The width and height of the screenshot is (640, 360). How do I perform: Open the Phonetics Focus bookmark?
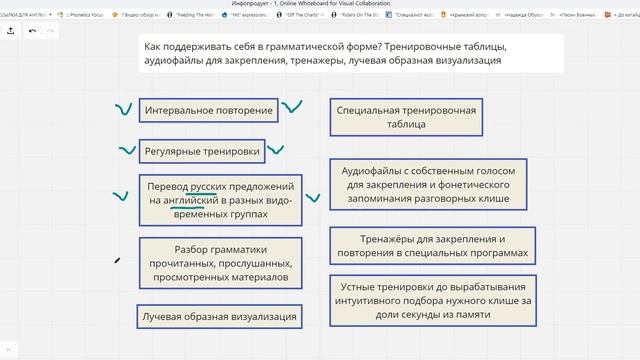81,15
